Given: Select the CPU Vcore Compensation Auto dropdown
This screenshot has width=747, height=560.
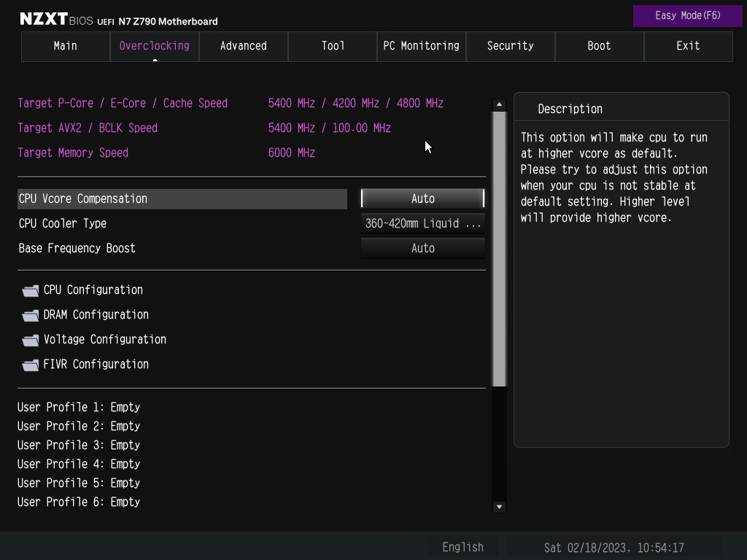Looking at the screenshot, I should [x=422, y=198].
